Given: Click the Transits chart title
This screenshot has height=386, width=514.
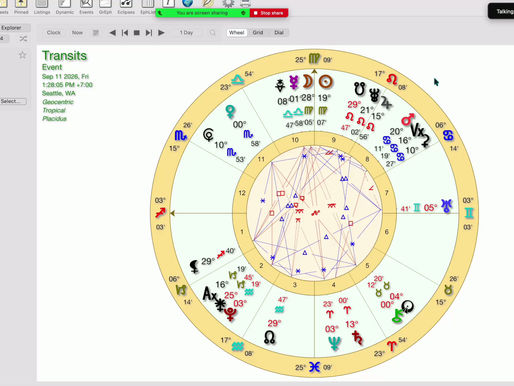Looking at the screenshot, I should [64, 56].
